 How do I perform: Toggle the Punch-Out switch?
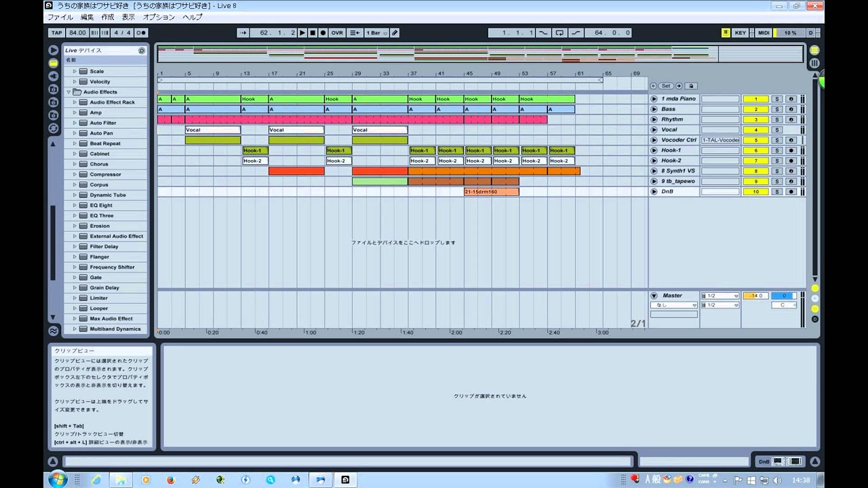[x=576, y=33]
